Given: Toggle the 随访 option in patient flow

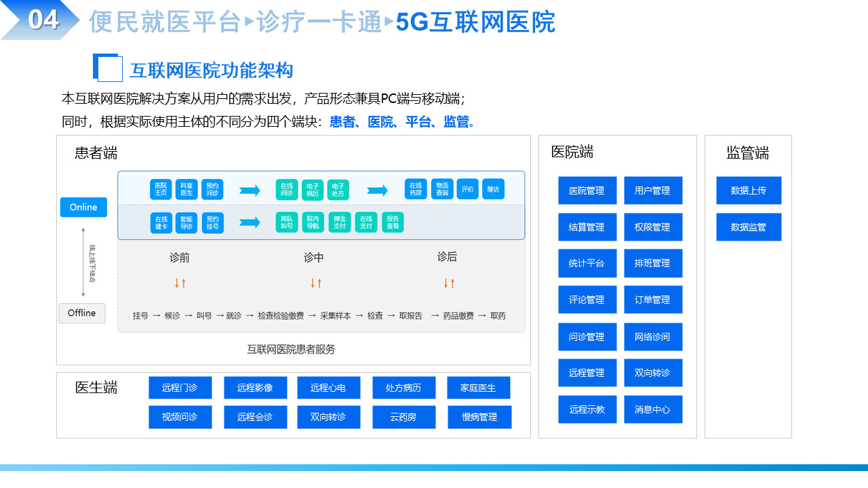Looking at the screenshot, I should click(x=494, y=188).
